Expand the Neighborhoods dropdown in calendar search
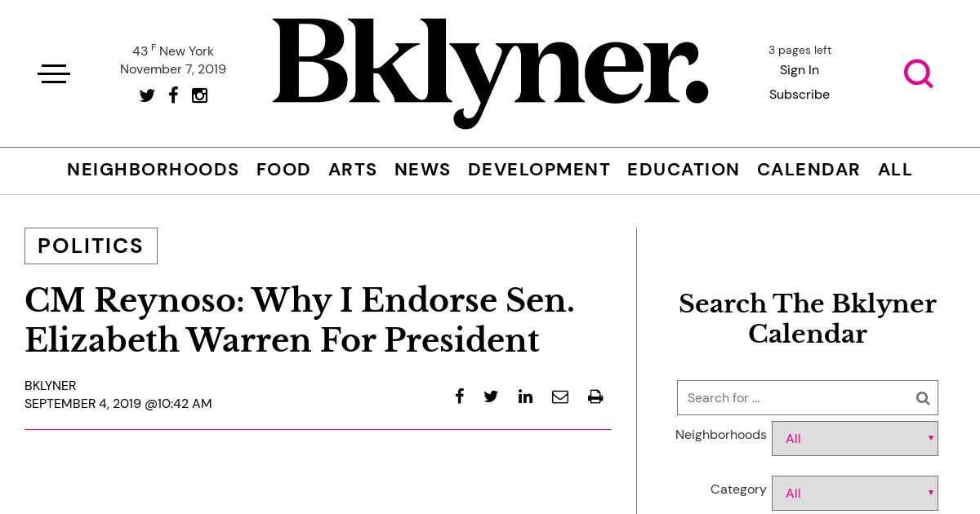The width and height of the screenshot is (980, 514). point(855,438)
